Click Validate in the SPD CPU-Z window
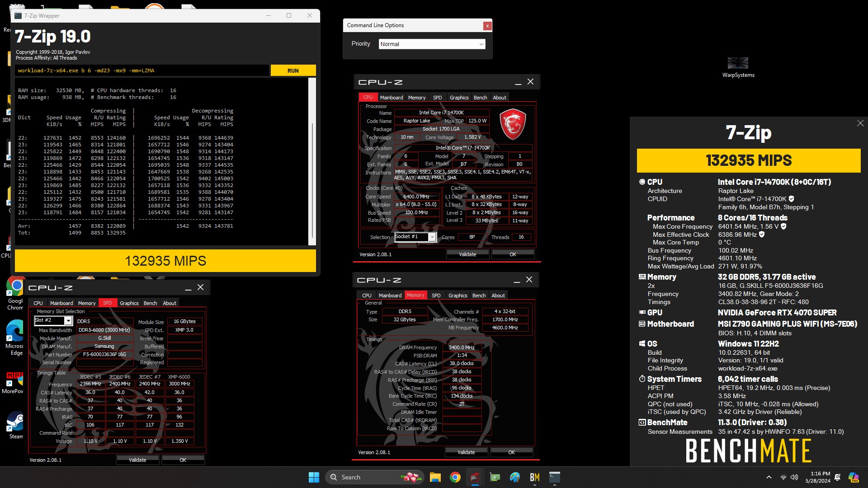This screenshot has width=868, height=488. pyautogui.click(x=137, y=460)
